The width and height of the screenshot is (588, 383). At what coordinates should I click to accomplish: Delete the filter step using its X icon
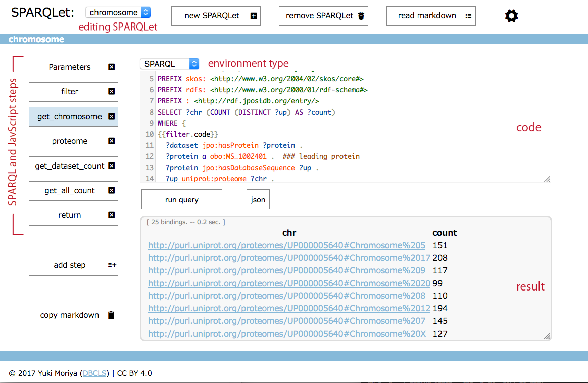tap(112, 92)
